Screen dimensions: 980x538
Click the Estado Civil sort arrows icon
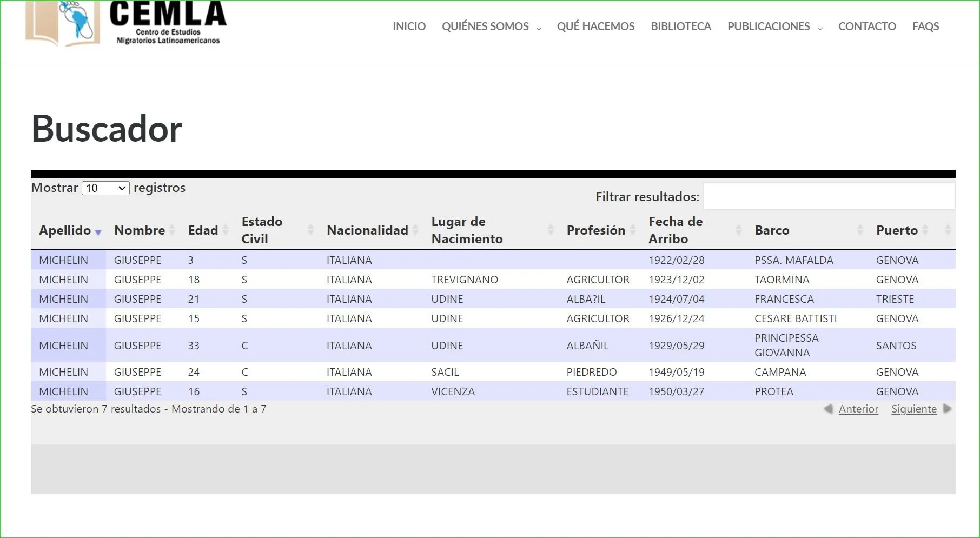310,230
